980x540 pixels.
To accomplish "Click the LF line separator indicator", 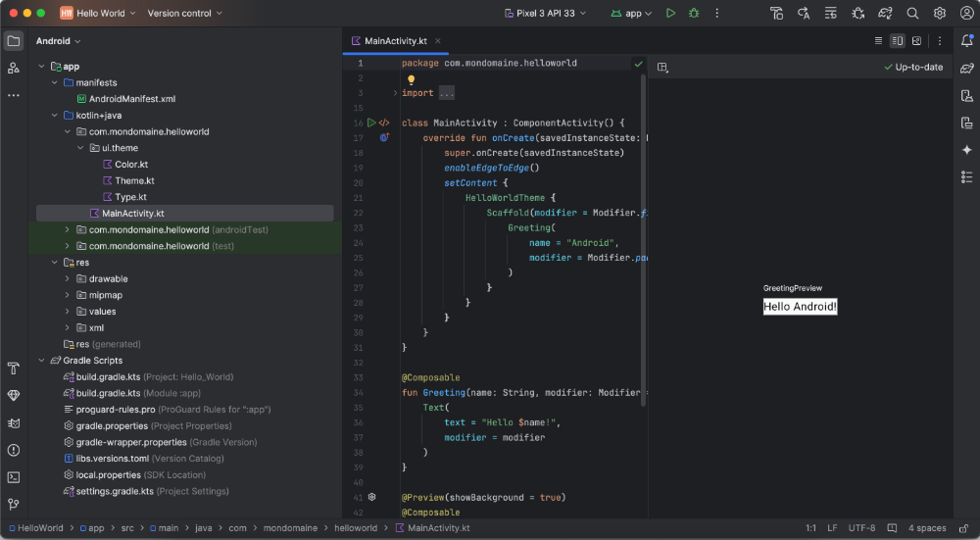I will [832, 528].
